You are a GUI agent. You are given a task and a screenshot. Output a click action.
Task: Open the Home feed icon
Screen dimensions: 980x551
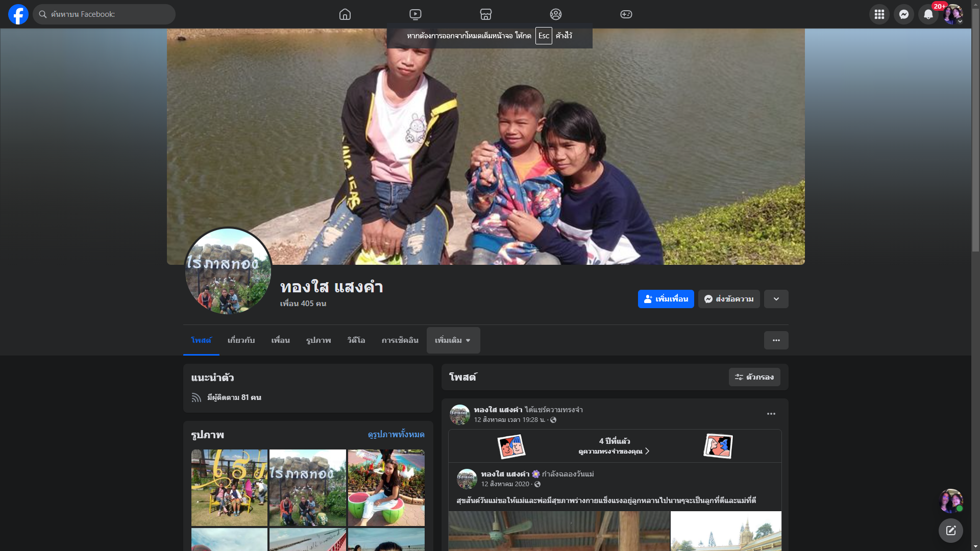click(345, 14)
